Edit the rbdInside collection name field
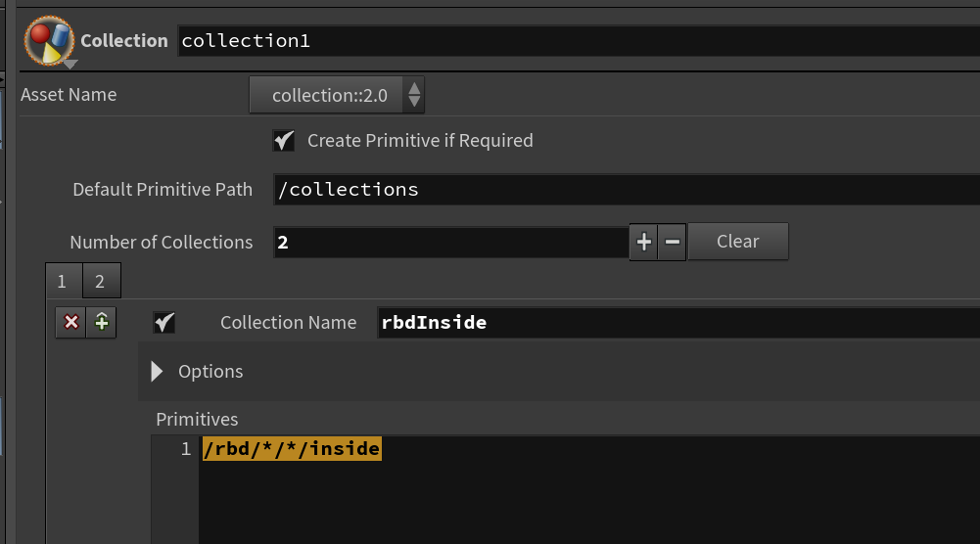Screen dimensions: 980x544 pos(678,322)
